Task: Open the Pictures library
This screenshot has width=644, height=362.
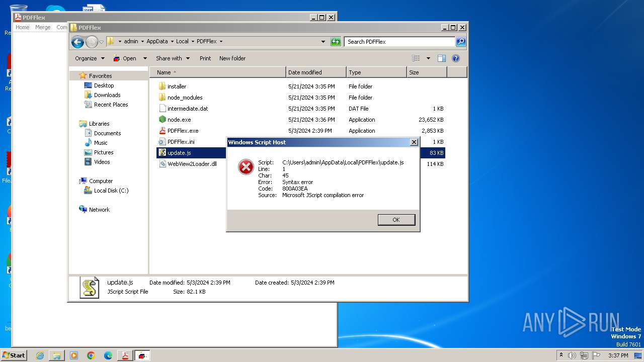Action: (x=104, y=152)
